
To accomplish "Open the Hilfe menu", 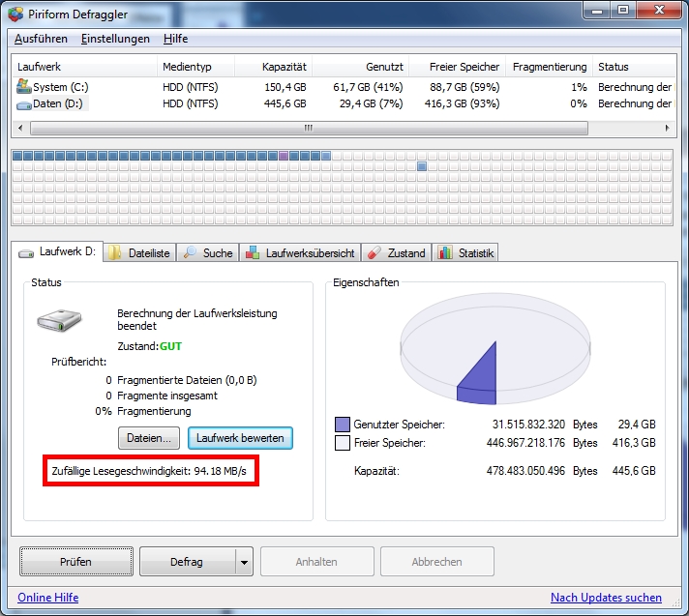I will pyautogui.click(x=175, y=39).
